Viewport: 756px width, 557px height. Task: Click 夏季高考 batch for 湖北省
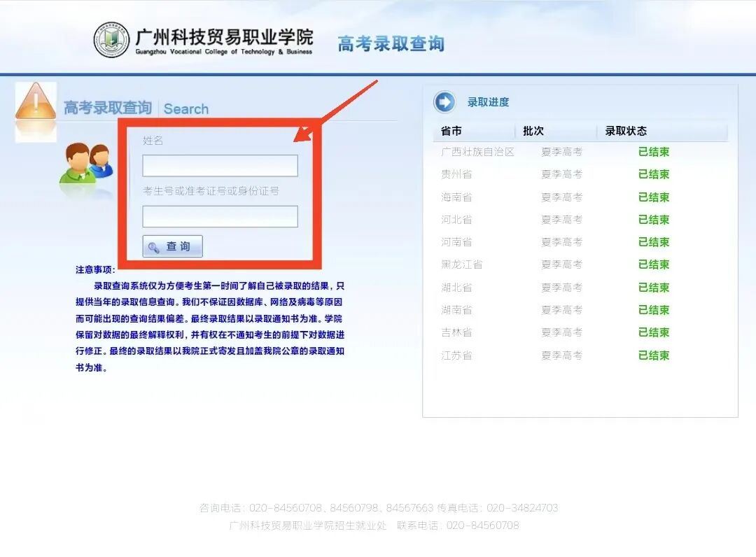click(x=561, y=288)
